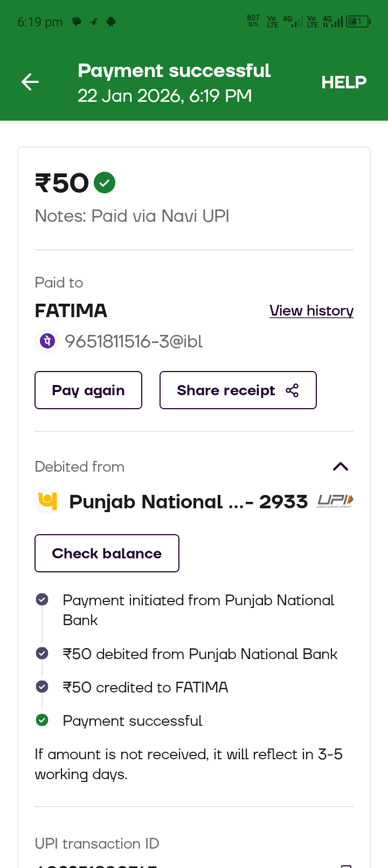Screen dimensions: 388x868
Task: Tap the Punjab National account ending 2933
Action: [x=188, y=502]
